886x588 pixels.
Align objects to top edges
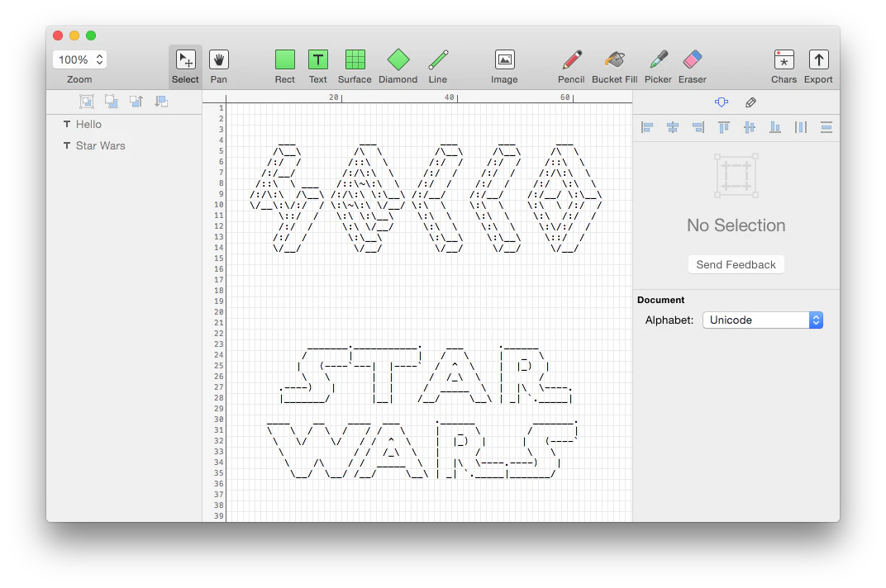click(x=724, y=127)
